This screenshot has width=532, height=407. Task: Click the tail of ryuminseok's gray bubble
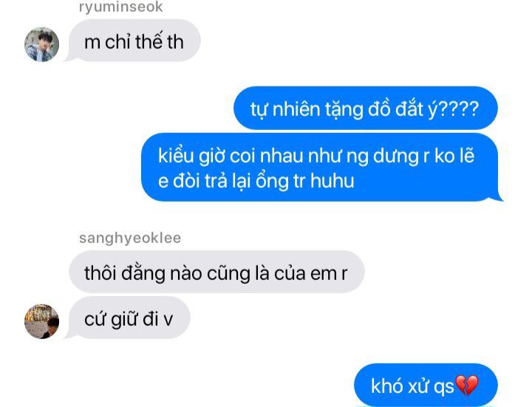[x=71, y=58]
